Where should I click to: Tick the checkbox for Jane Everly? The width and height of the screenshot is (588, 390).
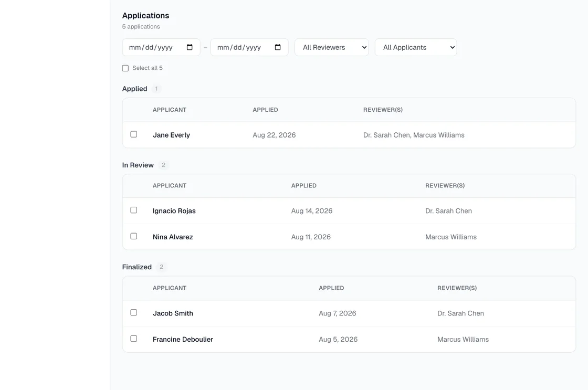(133, 134)
